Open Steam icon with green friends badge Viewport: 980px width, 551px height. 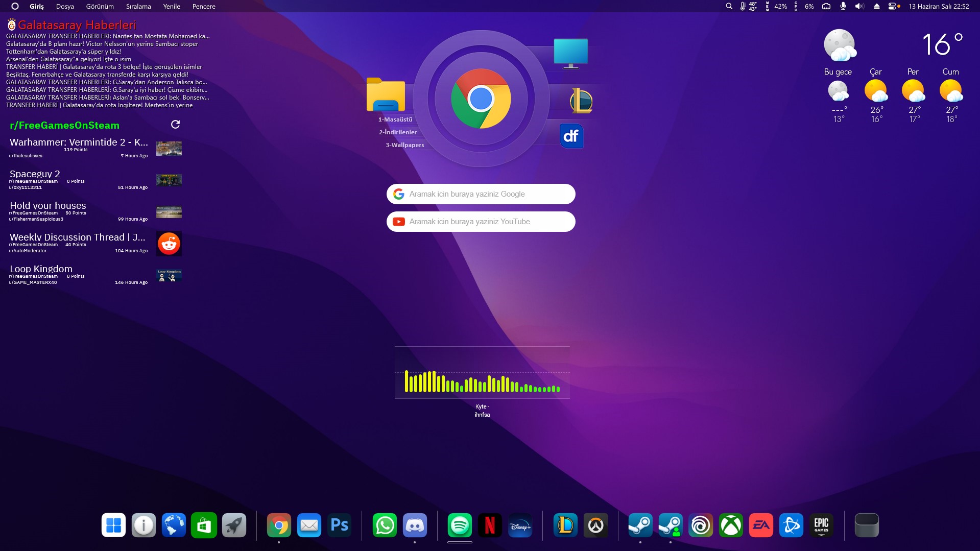pos(671,525)
